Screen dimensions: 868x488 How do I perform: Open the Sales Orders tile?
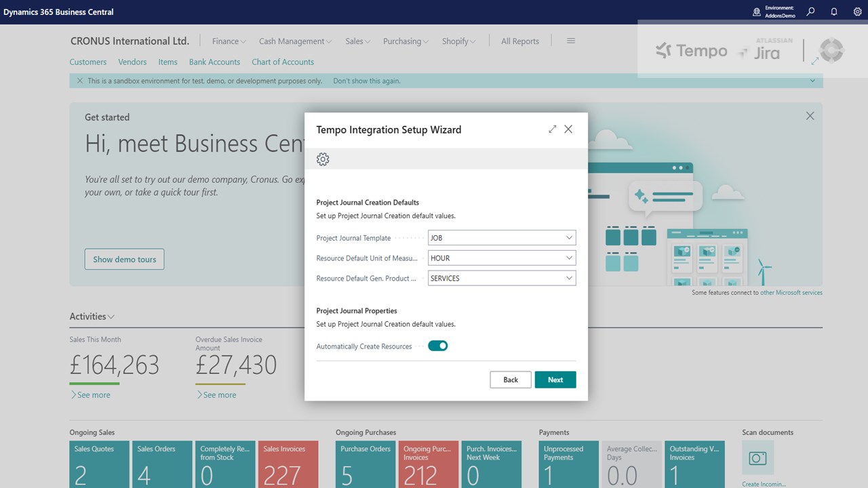pos(163,464)
